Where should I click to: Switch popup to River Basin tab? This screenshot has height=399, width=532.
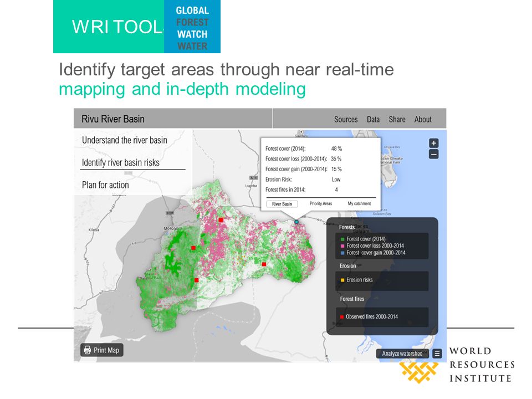click(x=282, y=204)
